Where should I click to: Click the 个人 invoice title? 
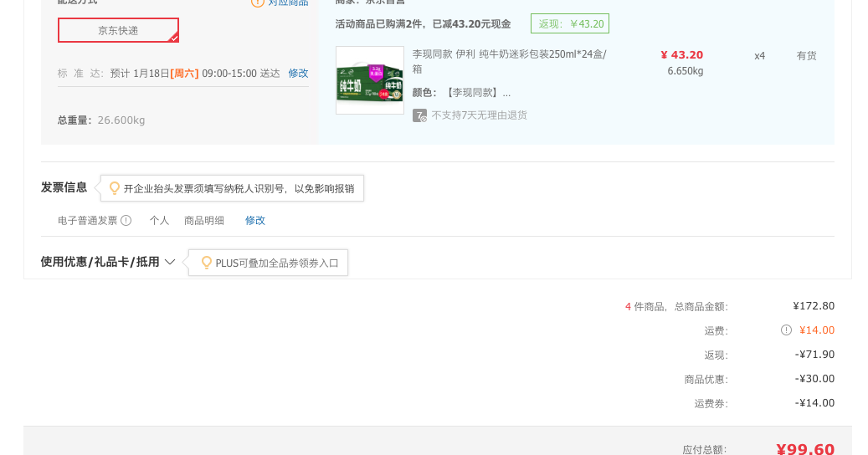tap(159, 221)
